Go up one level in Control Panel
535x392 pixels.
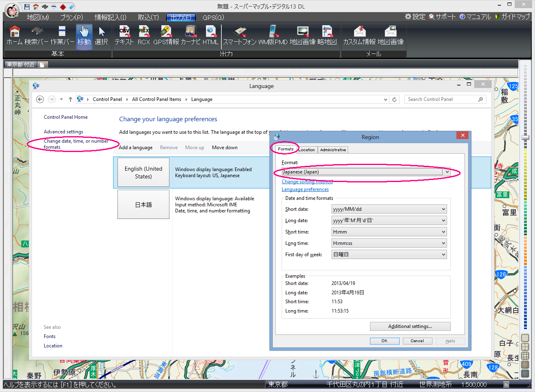[x=71, y=99]
